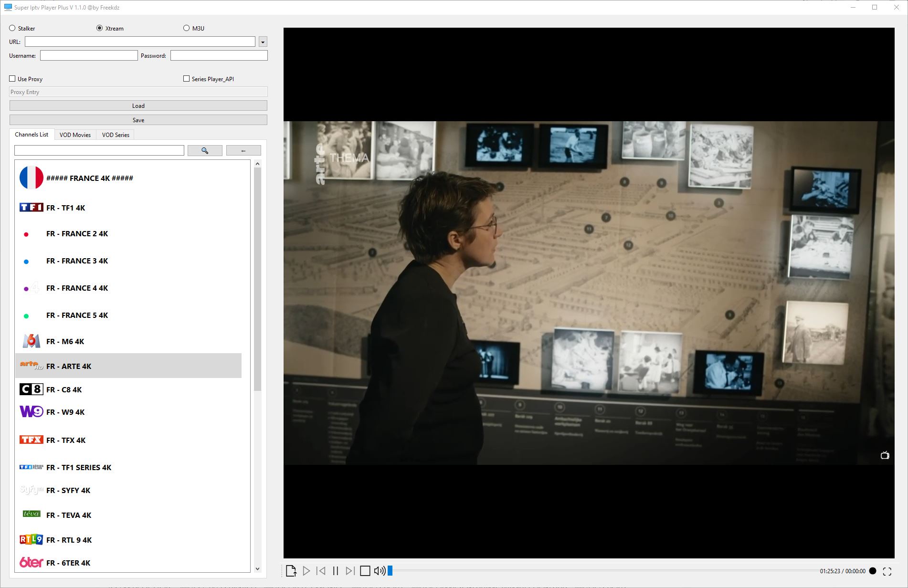Viewport: 908px width, 588px height.
Task: Select channel FR - FRANCE 4 4K
Action: [128, 288]
